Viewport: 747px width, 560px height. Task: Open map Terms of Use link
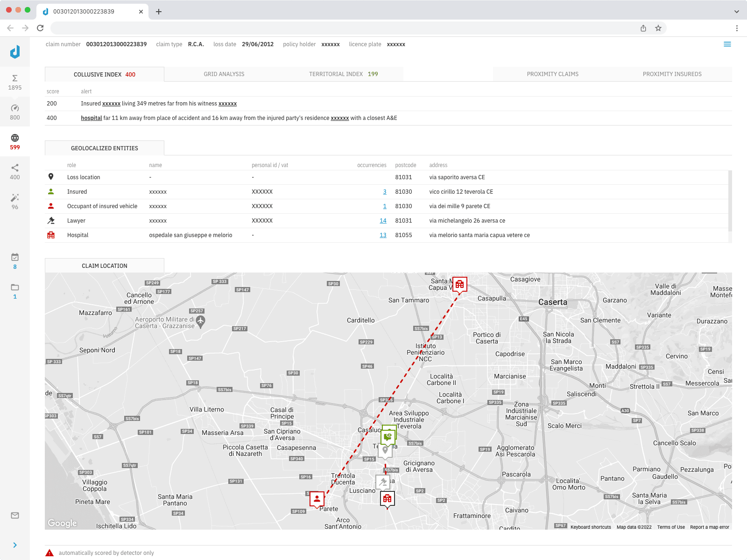(x=671, y=527)
